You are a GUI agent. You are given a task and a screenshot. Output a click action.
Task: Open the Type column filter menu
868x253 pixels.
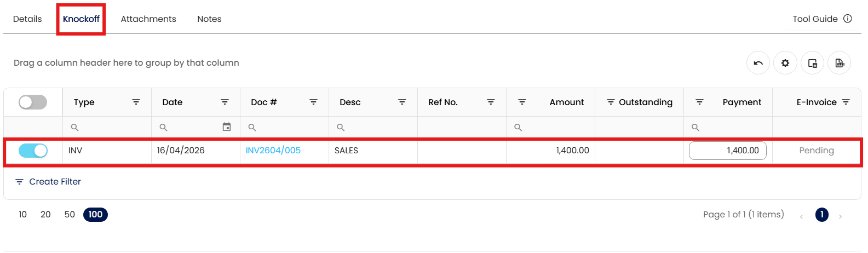click(x=136, y=102)
